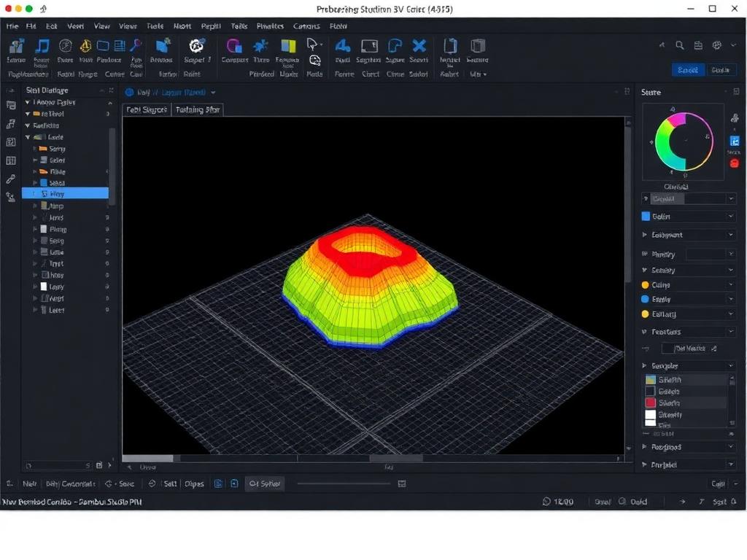Image resolution: width=747 pixels, height=560 pixels.
Task: Open the Golen dropdown arrow
Action: pyautogui.click(x=731, y=216)
